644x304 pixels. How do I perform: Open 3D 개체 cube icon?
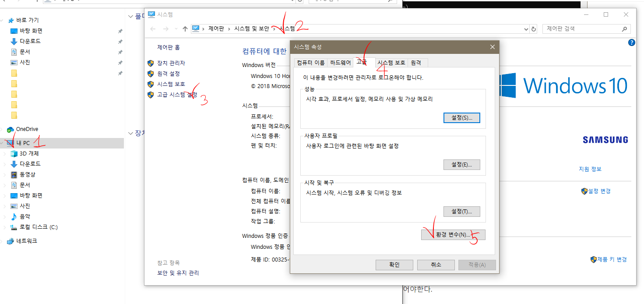pyautogui.click(x=14, y=153)
